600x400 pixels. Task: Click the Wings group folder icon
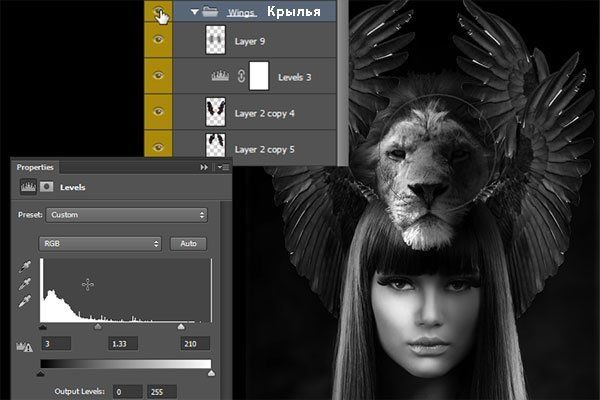[x=210, y=12]
